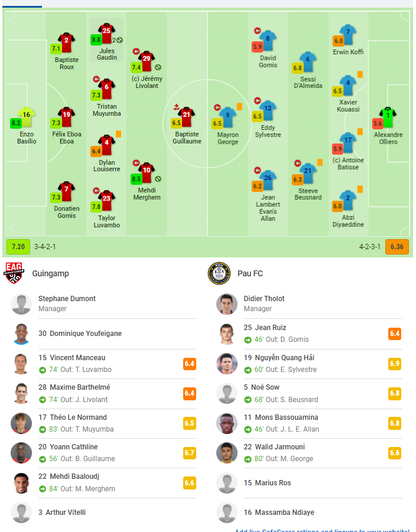Click the Pau FC club badge
The width and height of the screenshot is (416, 532).
219,273
